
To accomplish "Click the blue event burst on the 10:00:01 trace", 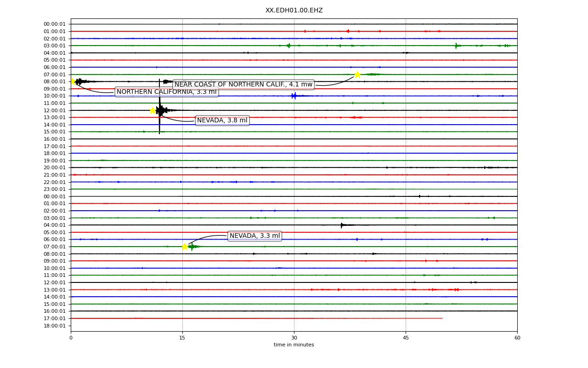I will (294, 96).
